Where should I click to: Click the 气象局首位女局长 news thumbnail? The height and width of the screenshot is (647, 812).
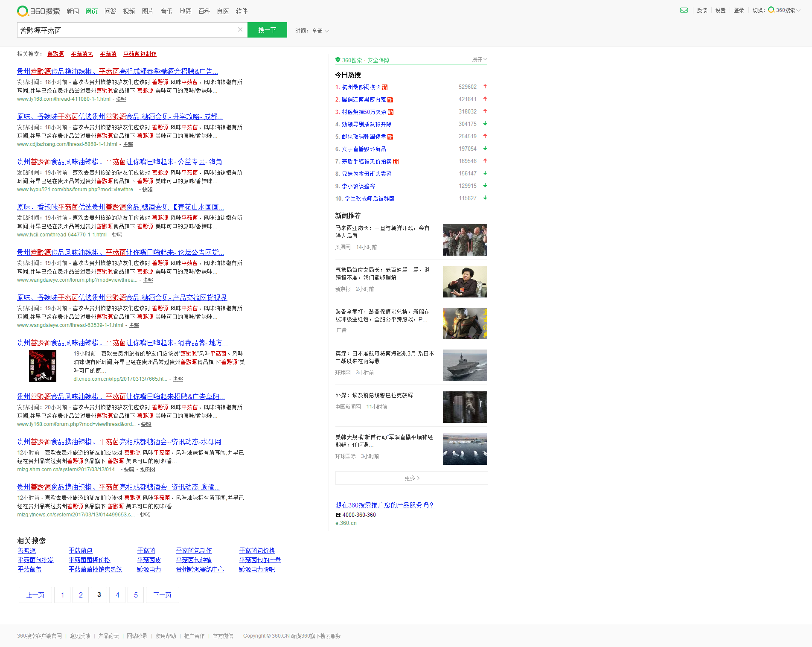[465, 282]
